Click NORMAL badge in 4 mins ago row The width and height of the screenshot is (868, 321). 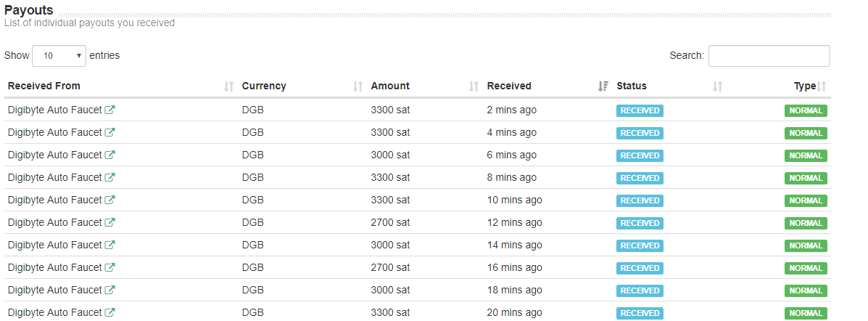(x=806, y=133)
